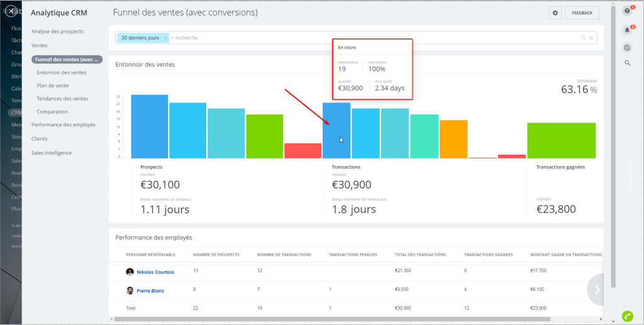Collapse the Ventes section in sidebar
This screenshot has height=325, width=644.
pos(39,45)
